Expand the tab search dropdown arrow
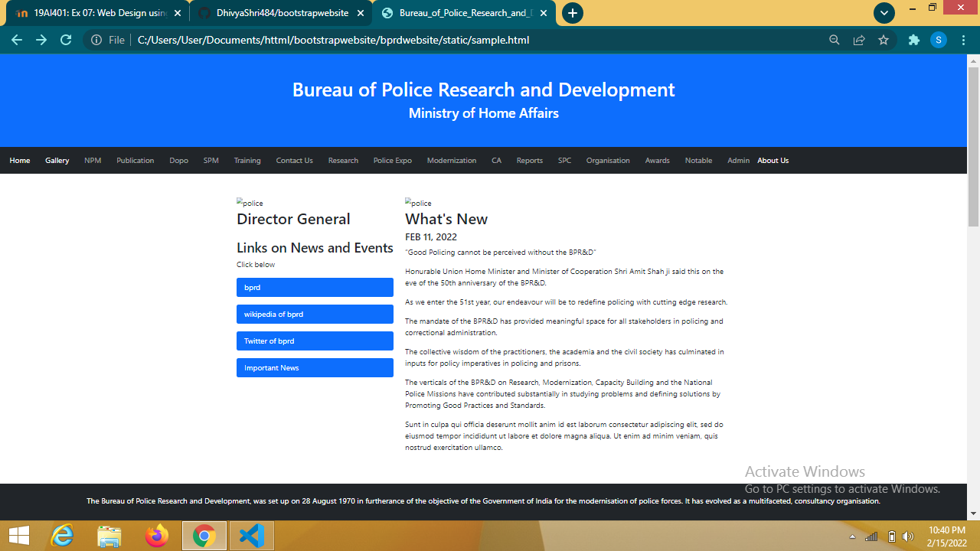The image size is (980, 551). (x=884, y=13)
